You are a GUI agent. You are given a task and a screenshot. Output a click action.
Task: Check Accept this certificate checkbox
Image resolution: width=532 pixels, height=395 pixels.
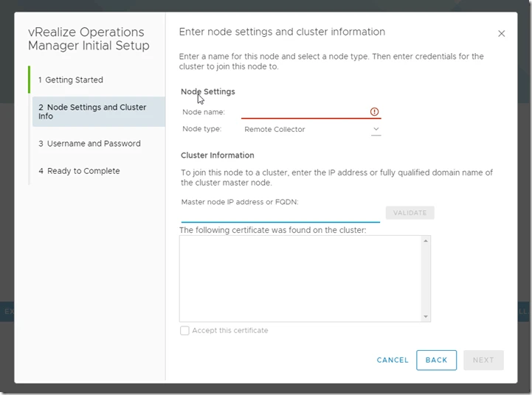pos(184,331)
